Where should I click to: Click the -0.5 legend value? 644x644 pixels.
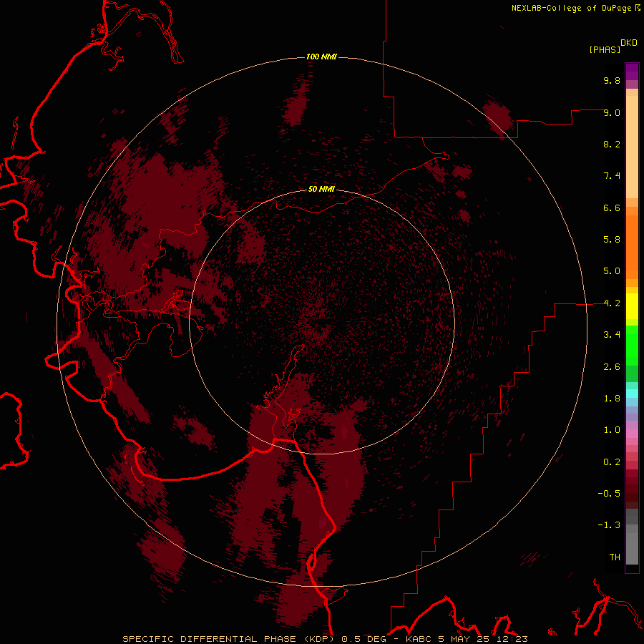pyautogui.click(x=609, y=494)
